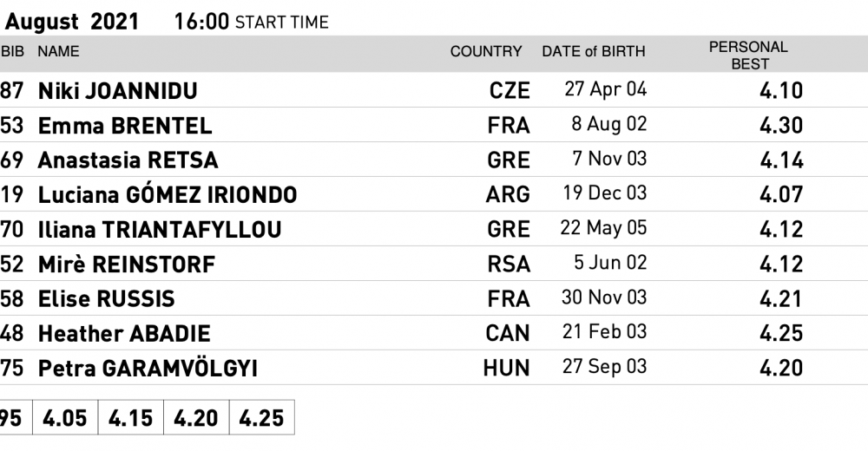Click the ARG country code
Image resolution: width=868 pixels, height=451 pixels.
508,195
